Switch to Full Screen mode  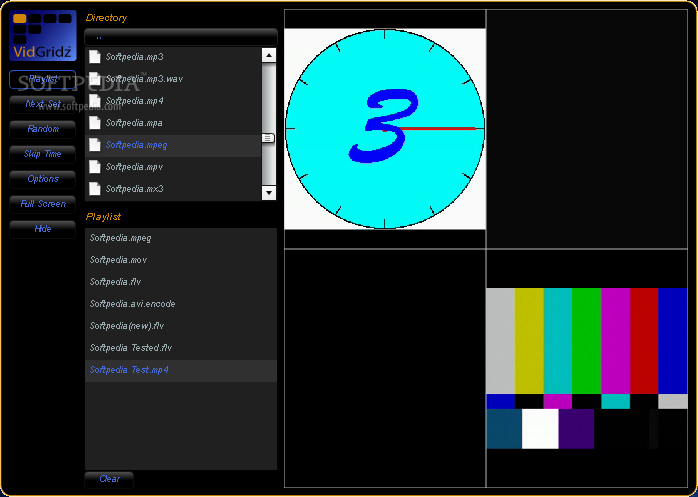(x=43, y=204)
